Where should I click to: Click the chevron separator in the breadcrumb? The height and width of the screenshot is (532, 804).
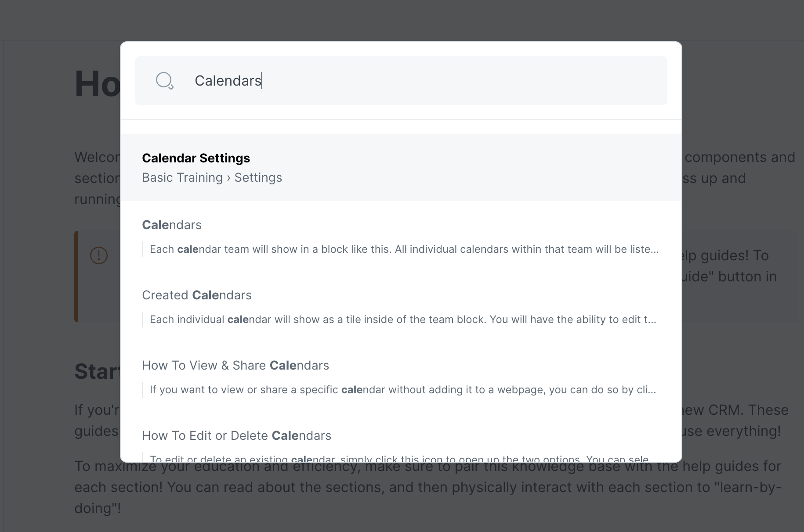(228, 178)
